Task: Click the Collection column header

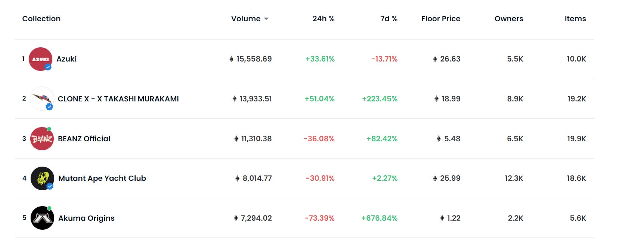Action: coord(41,19)
